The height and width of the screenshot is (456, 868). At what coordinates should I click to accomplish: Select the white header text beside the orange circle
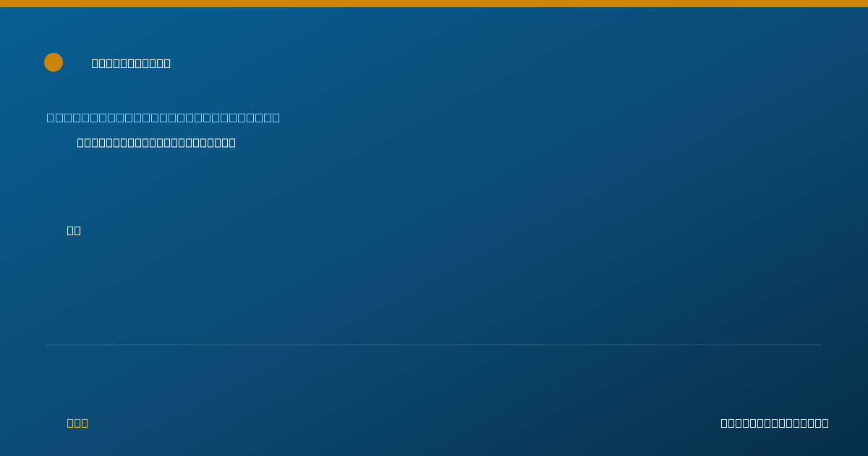click(x=131, y=63)
